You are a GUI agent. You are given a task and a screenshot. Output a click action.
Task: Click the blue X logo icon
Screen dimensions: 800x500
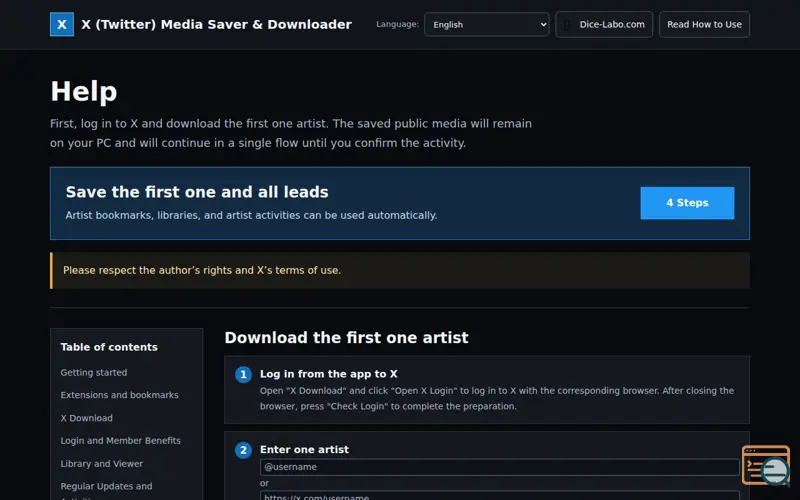tap(62, 24)
